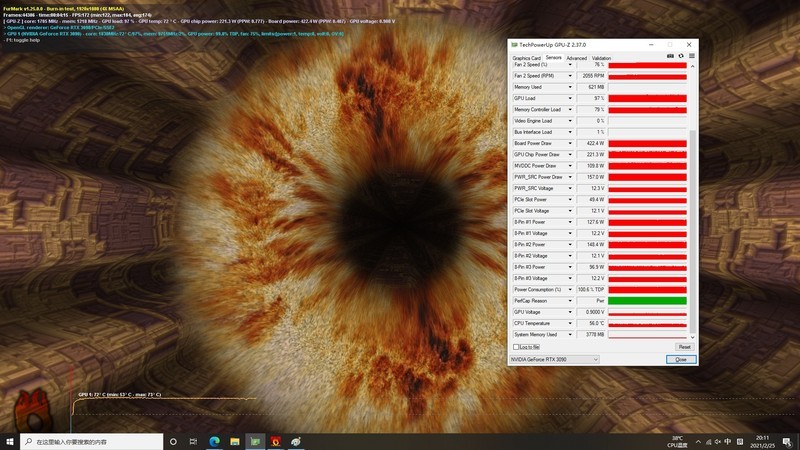Click the GPU-Z title bar app icon
The width and height of the screenshot is (800, 450).
click(514, 45)
